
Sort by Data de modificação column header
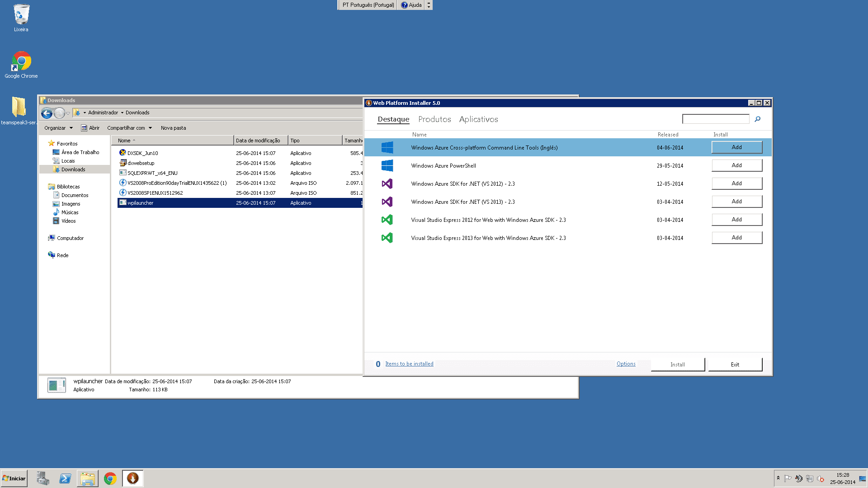click(261, 141)
